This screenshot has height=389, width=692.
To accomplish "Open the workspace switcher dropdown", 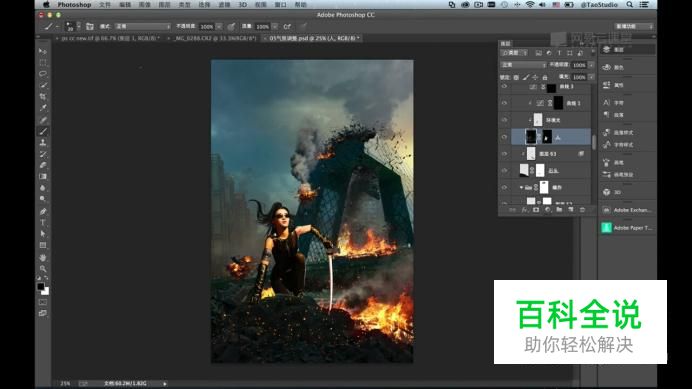I will (x=634, y=26).
